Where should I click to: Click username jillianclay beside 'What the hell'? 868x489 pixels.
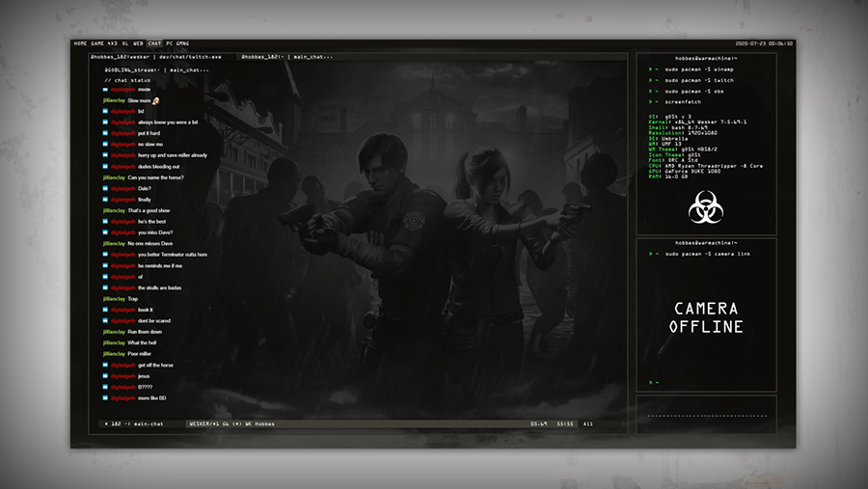114,342
